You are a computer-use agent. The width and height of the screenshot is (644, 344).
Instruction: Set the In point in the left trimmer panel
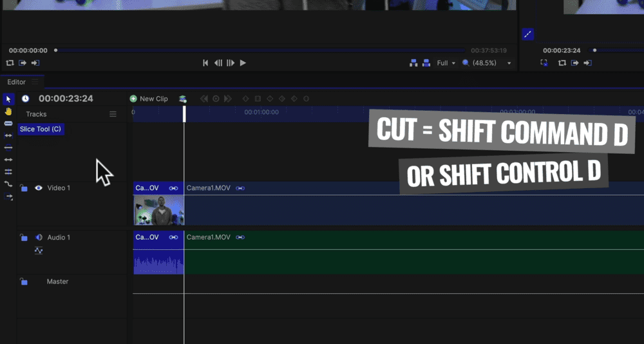(23, 63)
